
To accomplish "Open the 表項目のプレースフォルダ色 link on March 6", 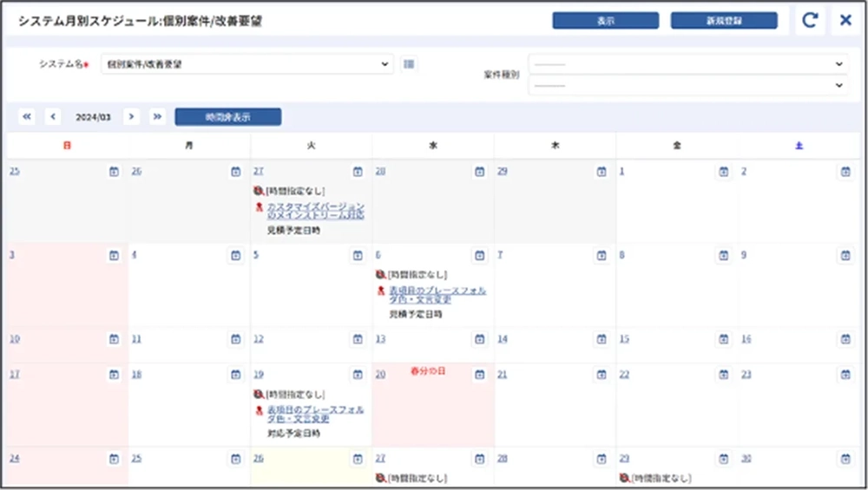I will tap(437, 294).
